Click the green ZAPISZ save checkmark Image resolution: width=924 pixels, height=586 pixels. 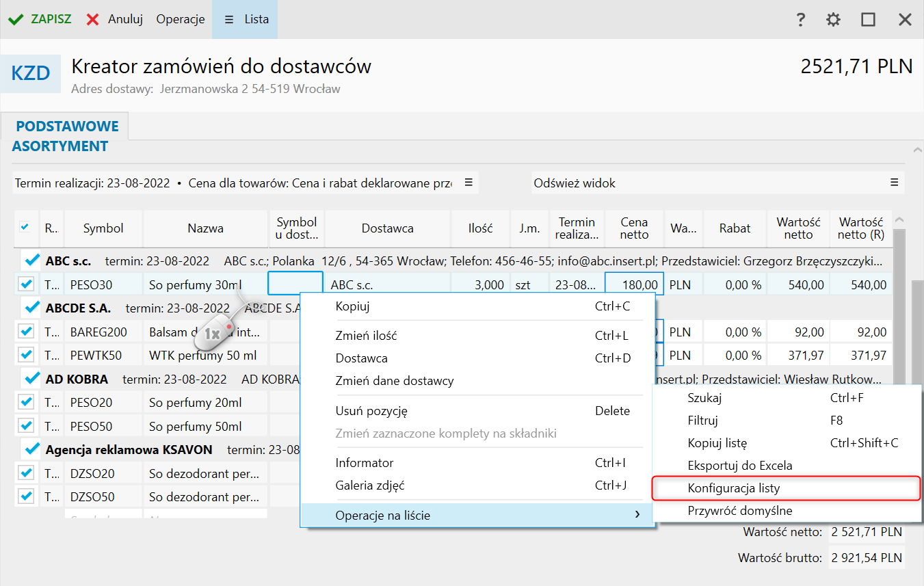[x=16, y=19]
